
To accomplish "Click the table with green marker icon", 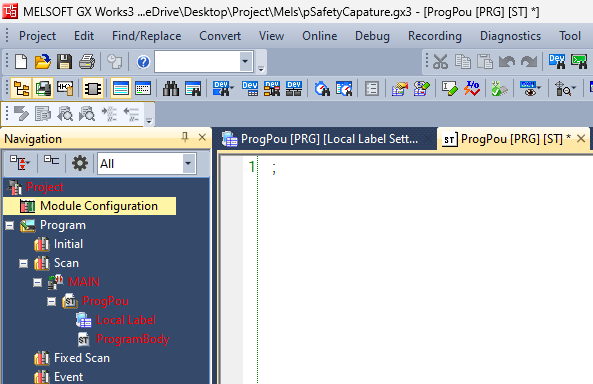I will point(421,89).
